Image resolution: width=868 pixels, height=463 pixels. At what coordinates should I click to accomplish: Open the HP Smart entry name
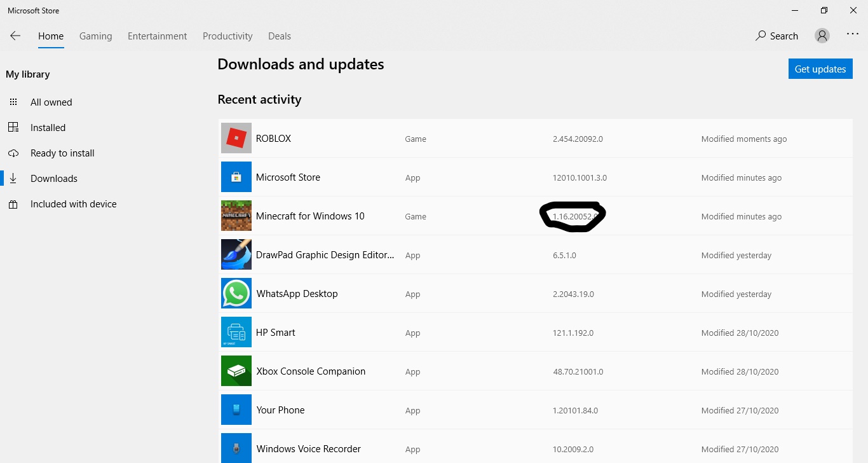[x=276, y=332]
